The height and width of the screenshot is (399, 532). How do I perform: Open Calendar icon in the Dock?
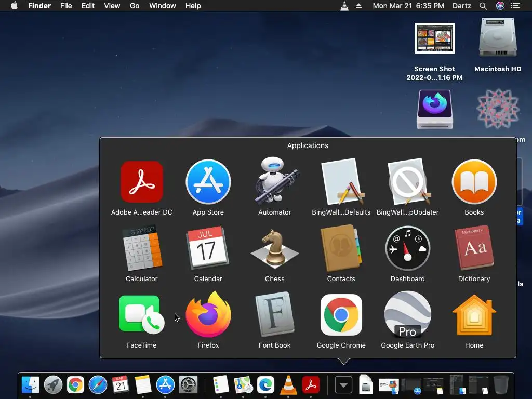[x=121, y=384]
